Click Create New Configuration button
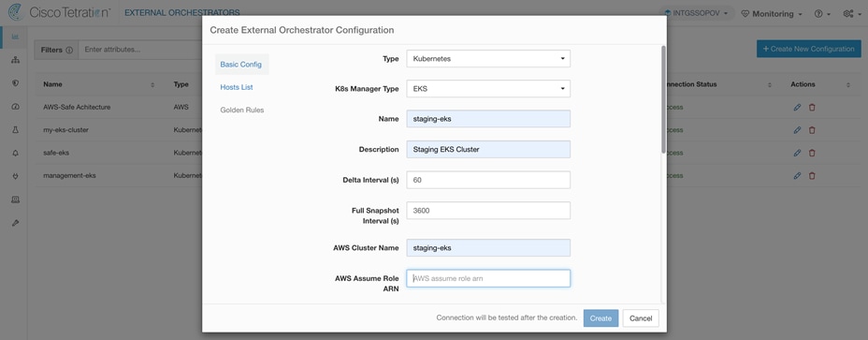This screenshot has width=868, height=340. click(x=809, y=49)
